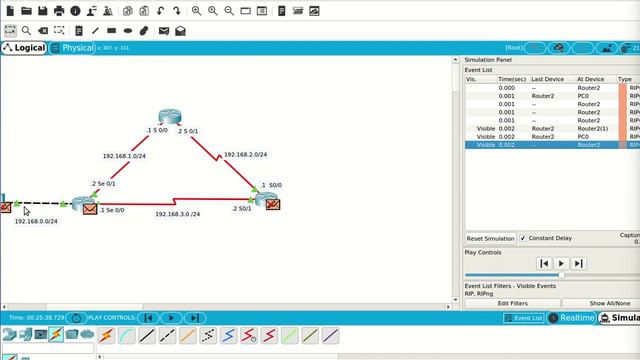Viewport: 640px width, 360px height.
Task: Pick the Fiber orange cable
Action: pos(188,336)
